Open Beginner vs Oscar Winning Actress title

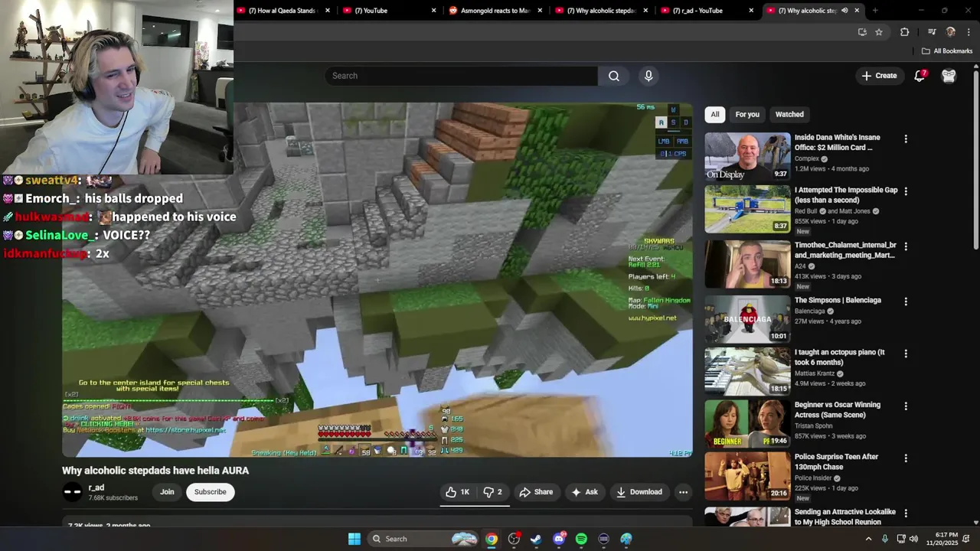[x=838, y=409]
